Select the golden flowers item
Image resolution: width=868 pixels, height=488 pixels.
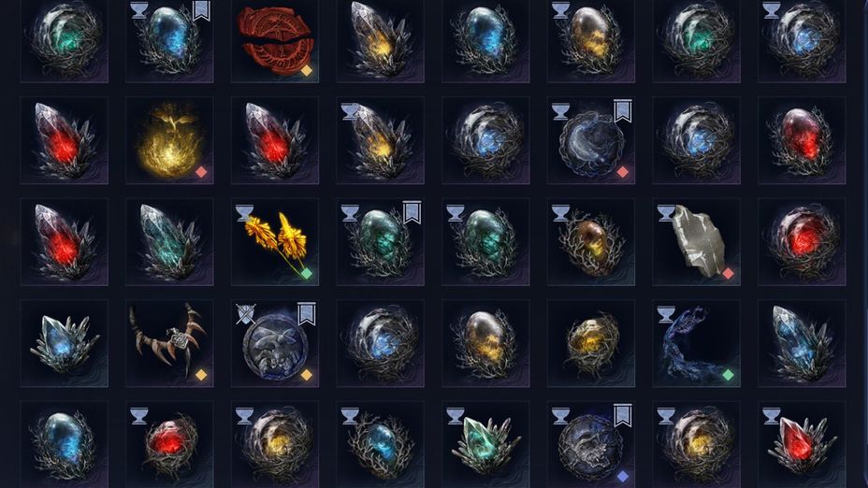275,242
